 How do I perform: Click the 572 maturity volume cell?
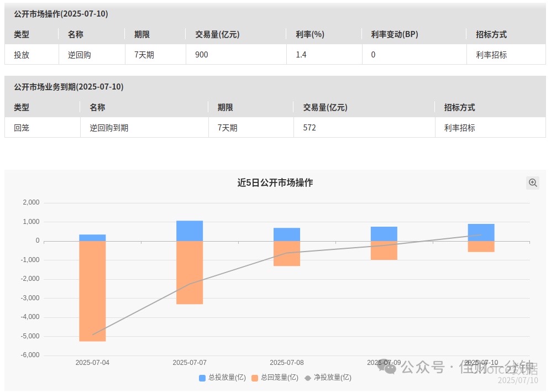(x=309, y=128)
